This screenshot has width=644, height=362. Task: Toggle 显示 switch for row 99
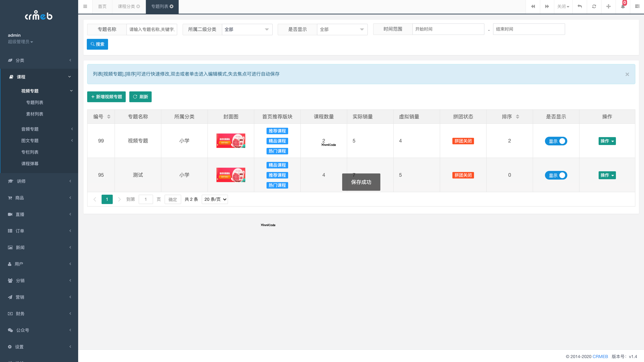pyautogui.click(x=556, y=141)
